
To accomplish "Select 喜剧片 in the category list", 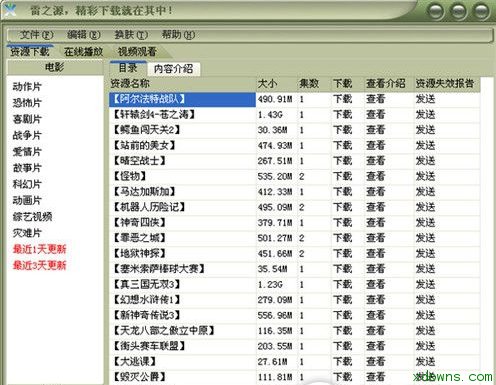I will point(27,119).
